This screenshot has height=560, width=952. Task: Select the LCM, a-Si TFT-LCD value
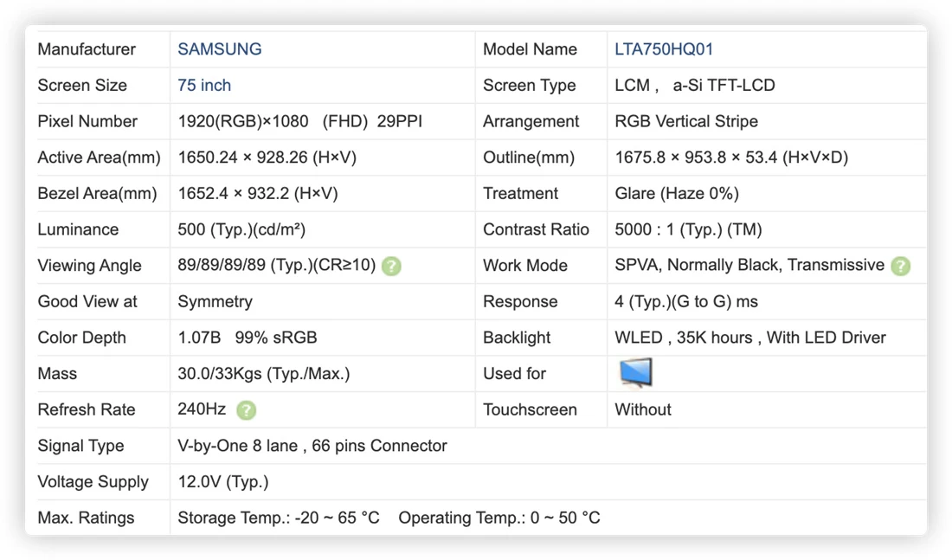coord(695,85)
